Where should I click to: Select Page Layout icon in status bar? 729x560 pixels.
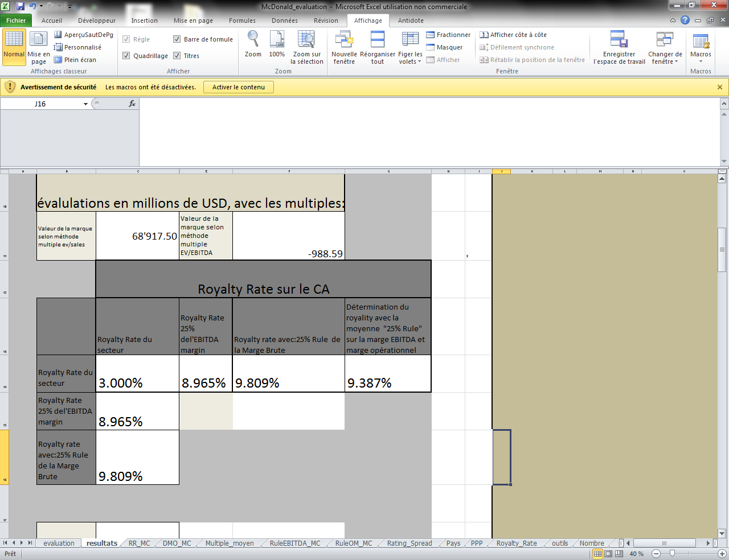608,553
